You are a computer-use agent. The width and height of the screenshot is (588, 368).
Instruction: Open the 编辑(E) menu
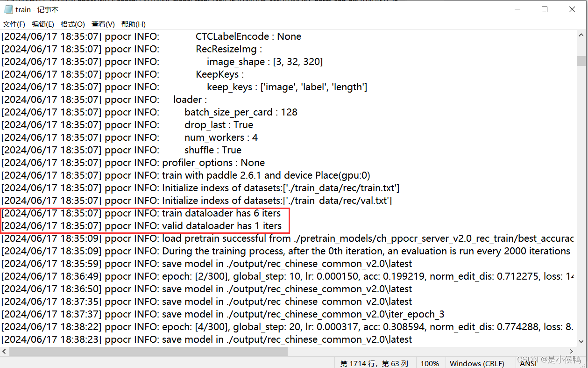coord(43,24)
